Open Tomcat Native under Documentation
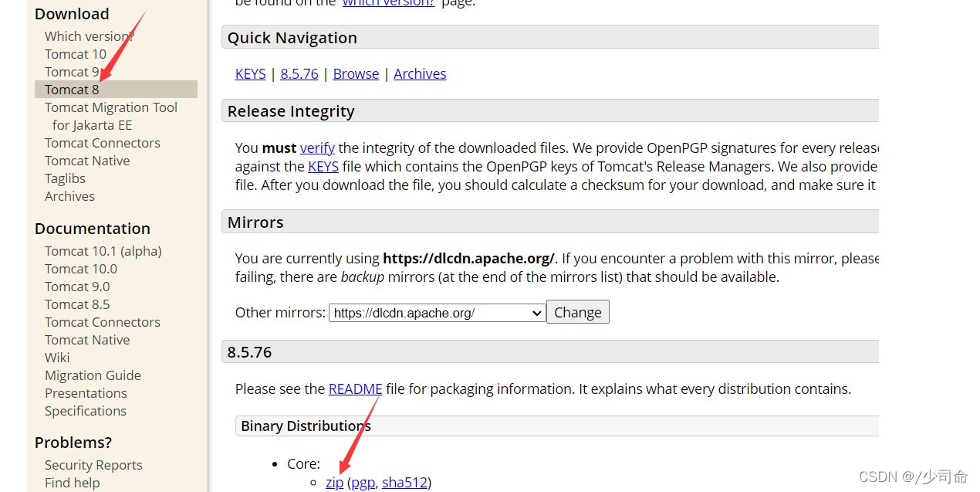 click(87, 340)
